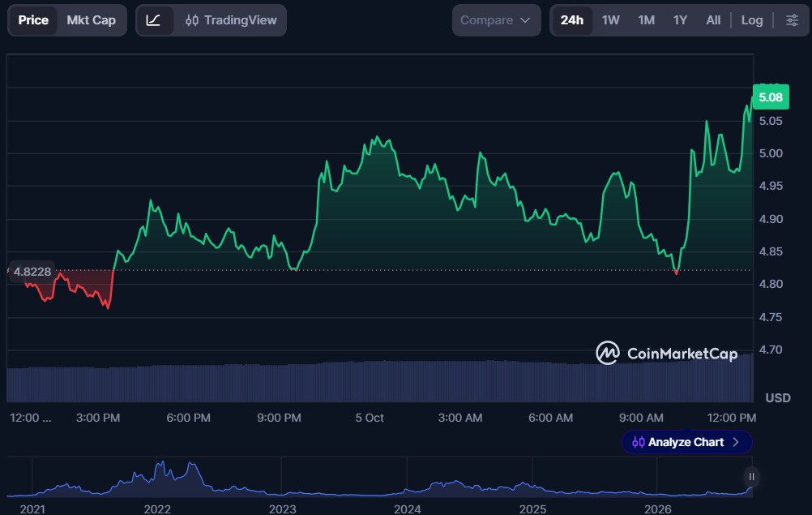This screenshot has width=812, height=515.
Task: Toggle Log scale on the chart
Action: tap(752, 20)
